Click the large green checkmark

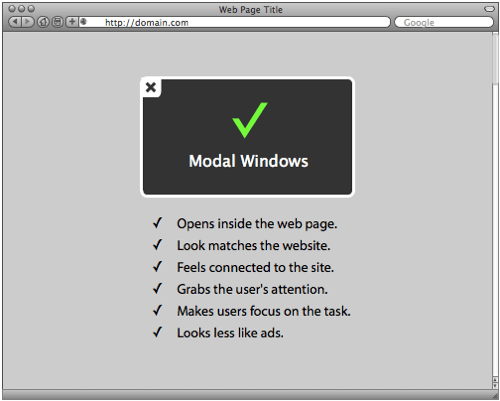(x=250, y=120)
